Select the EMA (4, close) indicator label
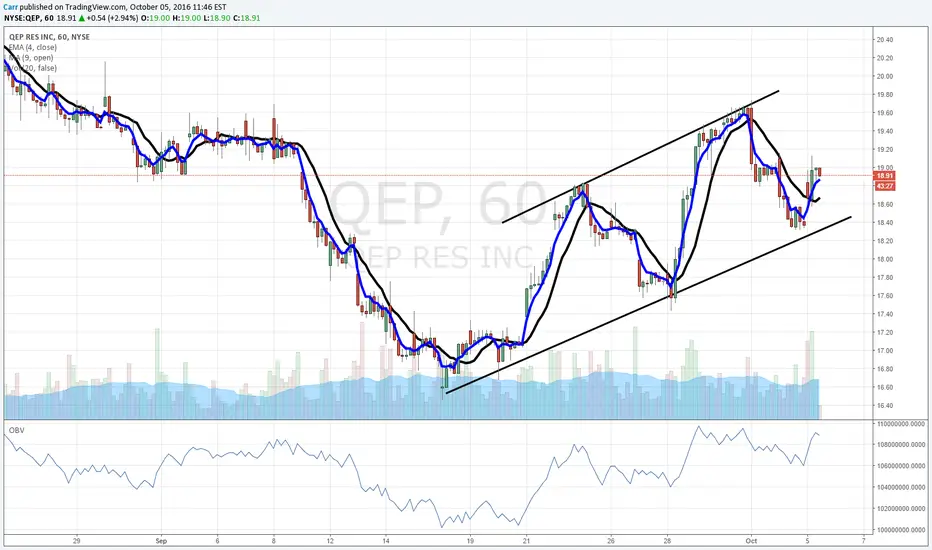The width and height of the screenshot is (932, 550). (x=33, y=47)
